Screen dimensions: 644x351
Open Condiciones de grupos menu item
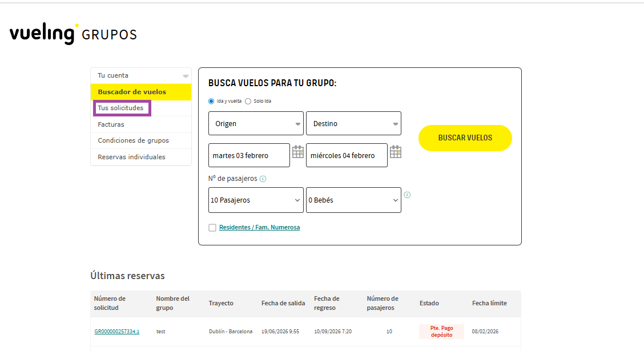point(133,140)
